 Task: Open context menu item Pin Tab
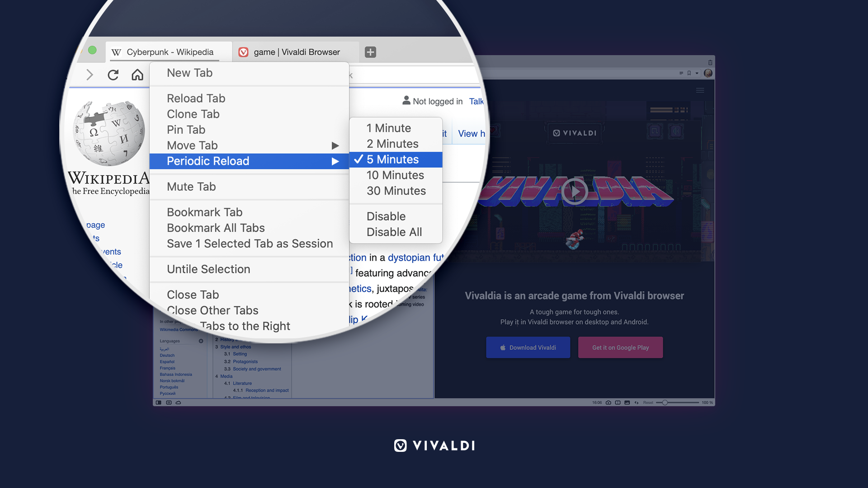186,129
